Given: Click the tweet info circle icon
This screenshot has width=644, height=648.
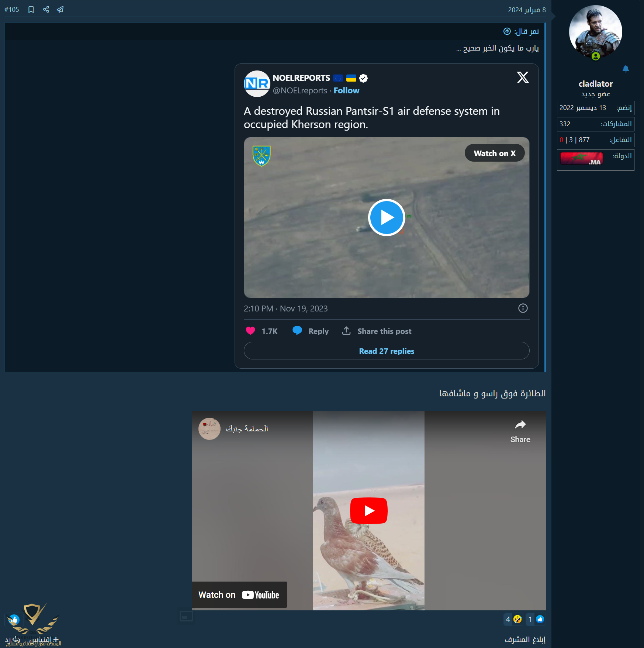Looking at the screenshot, I should point(523,308).
